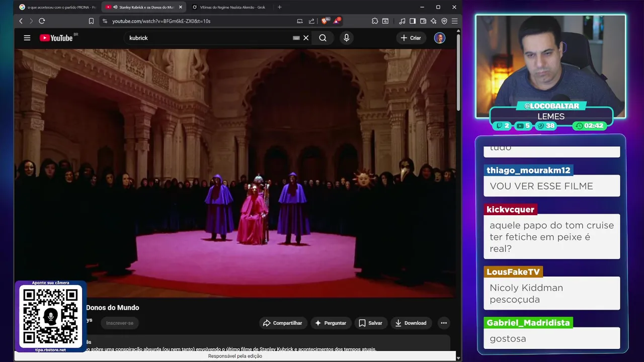Open the YouTube hamburger guide menu
Screen dimensions: 644x362
[x=27, y=38]
